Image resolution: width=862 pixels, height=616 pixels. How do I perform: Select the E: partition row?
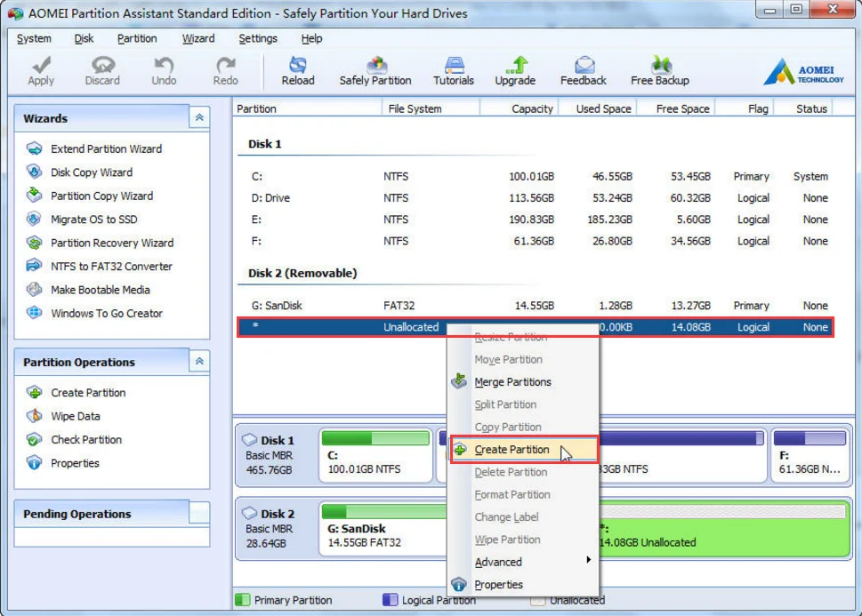536,220
